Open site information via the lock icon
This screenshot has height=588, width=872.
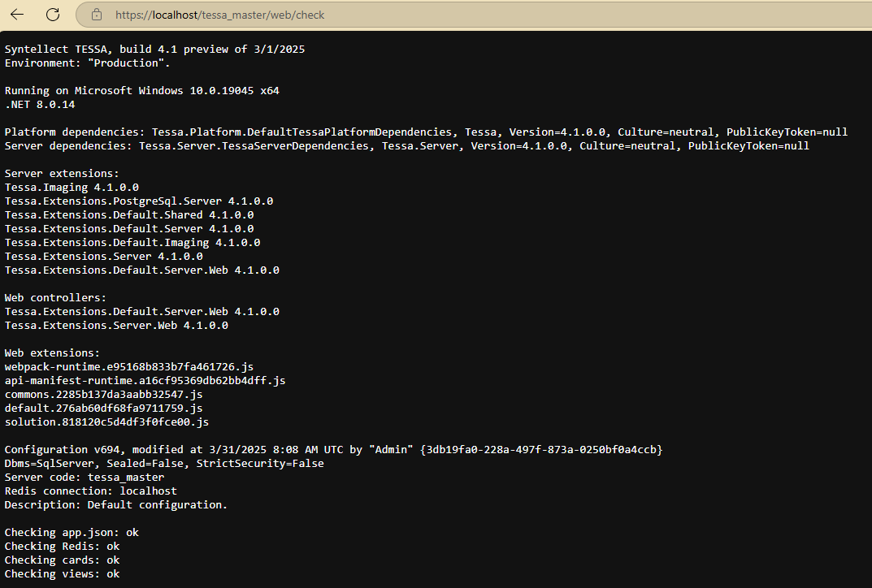[x=97, y=15]
